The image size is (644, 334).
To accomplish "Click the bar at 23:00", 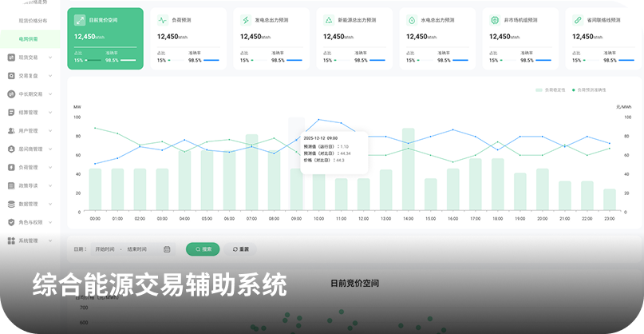I will point(610,200).
